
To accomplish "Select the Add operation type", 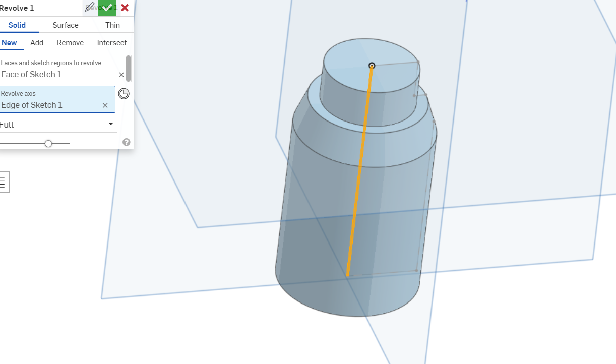I will tap(37, 43).
